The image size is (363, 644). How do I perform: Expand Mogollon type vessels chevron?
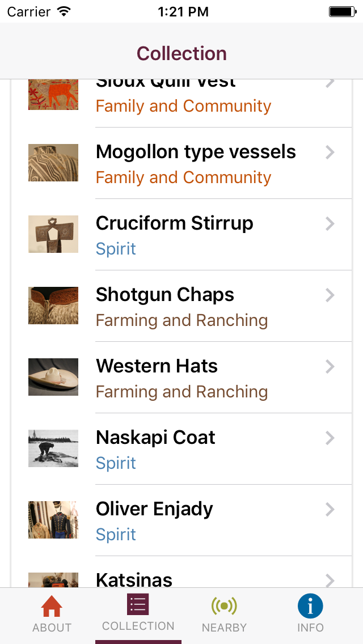coord(330,152)
